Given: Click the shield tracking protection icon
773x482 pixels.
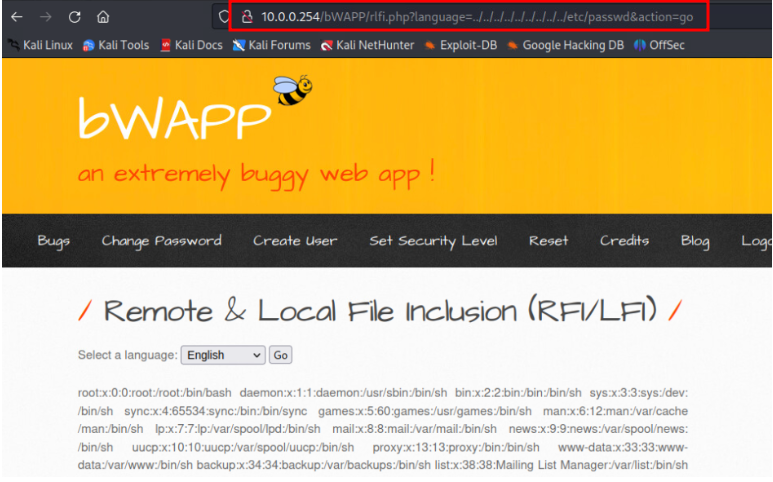Looking at the screenshot, I should click(224, 17).
